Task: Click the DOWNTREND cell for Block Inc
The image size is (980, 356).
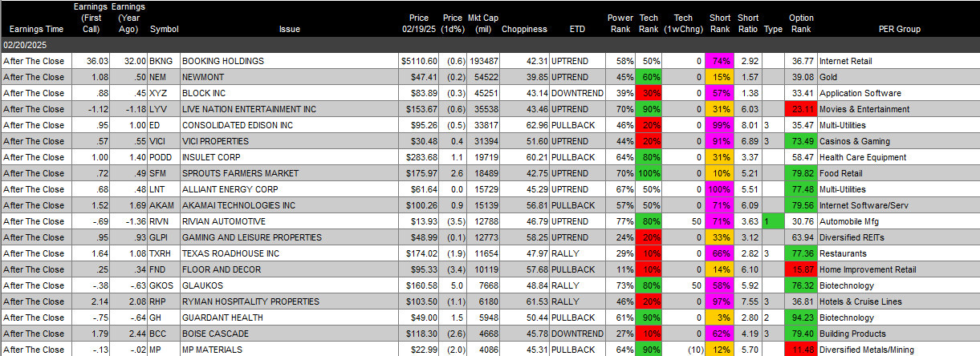Action: click(x=578, y=93)
